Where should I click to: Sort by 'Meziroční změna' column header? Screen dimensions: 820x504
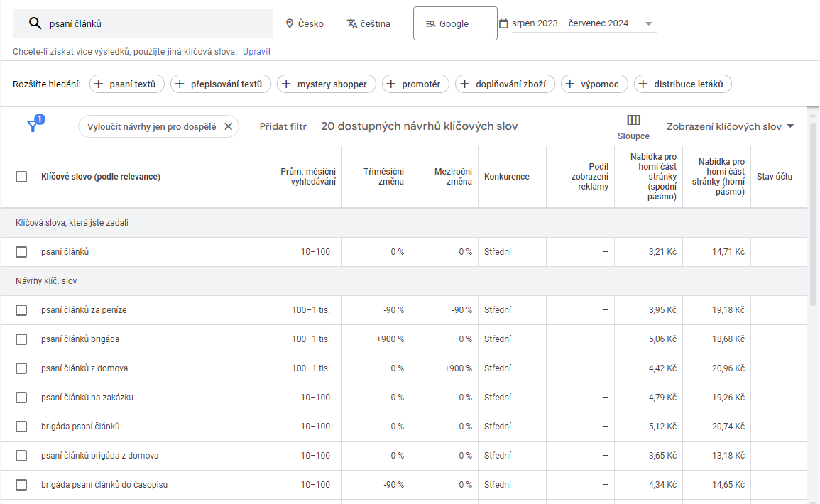(453, 177)
